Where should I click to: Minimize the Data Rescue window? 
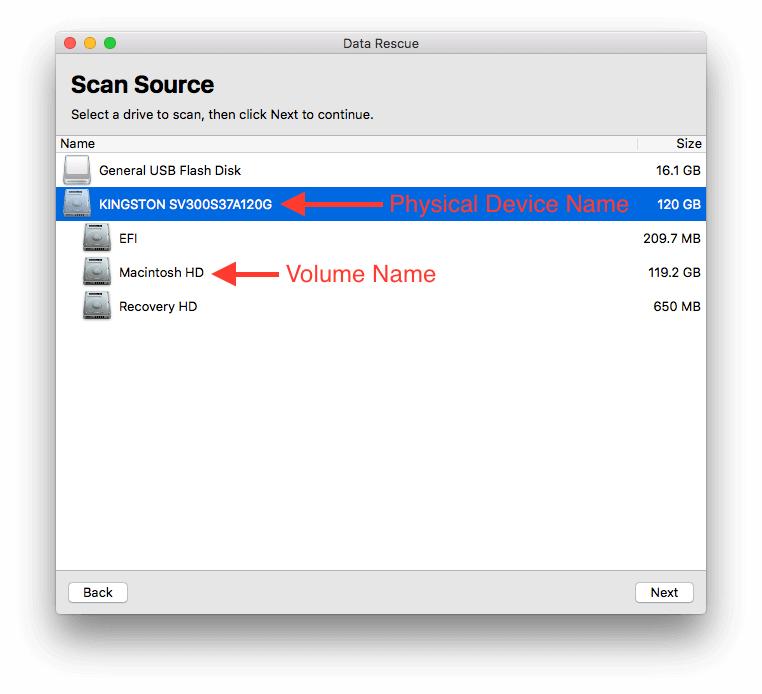pyautogui.click(x=90, y=43)
